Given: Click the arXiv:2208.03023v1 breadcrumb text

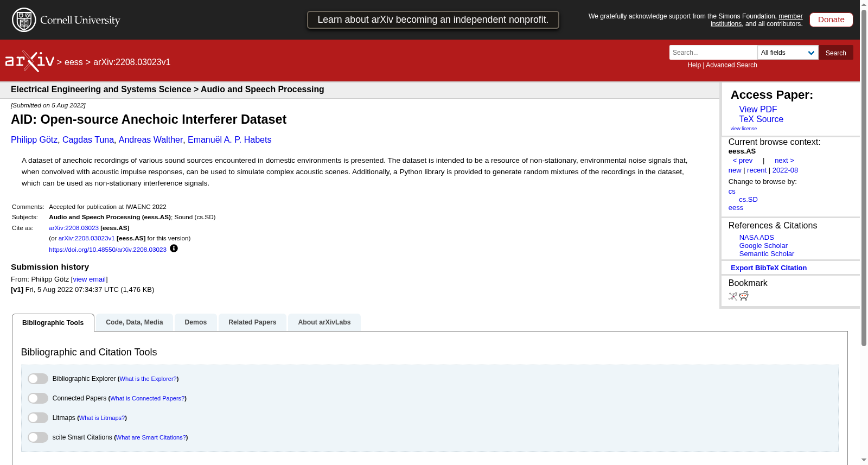Looking at the screenshot, I should [x=132, y=62].
